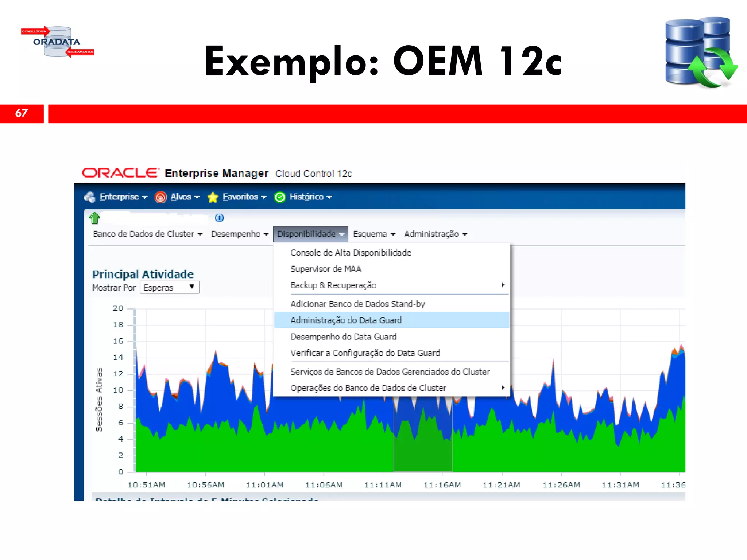747x560 pixels.
Task: Open the Enterprise menu
Action: click(123, 197)
